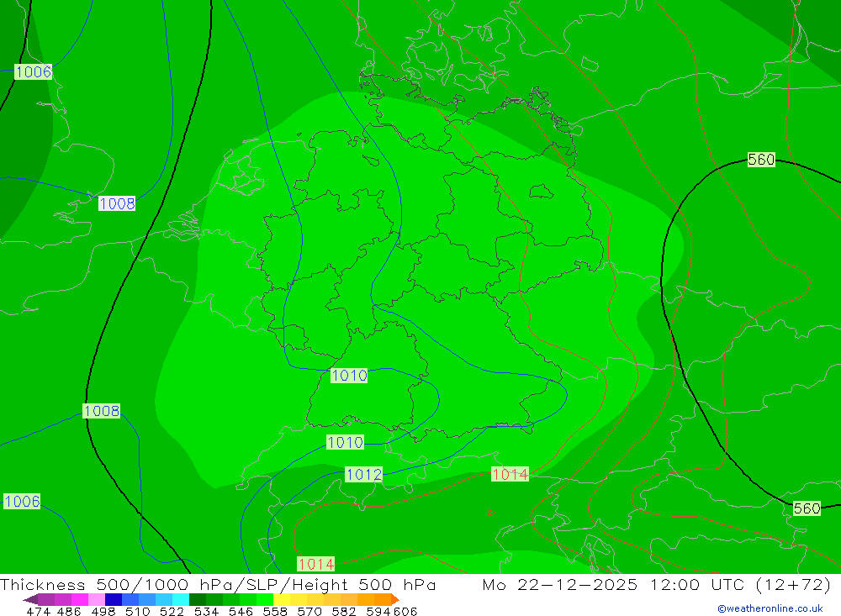The image size is (841, 616).
Task: Click the red 1014 label at the map's bottom edge
Action: click(x=316, y=564)
